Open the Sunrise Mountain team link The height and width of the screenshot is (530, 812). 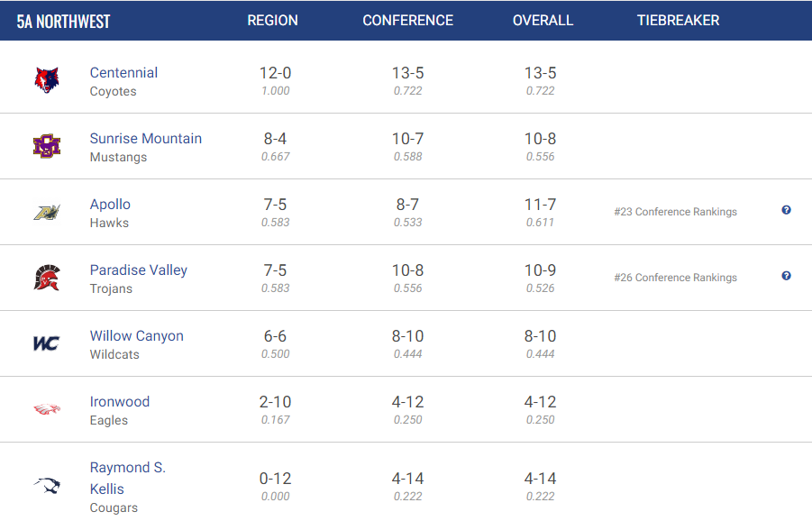point(145,138)
